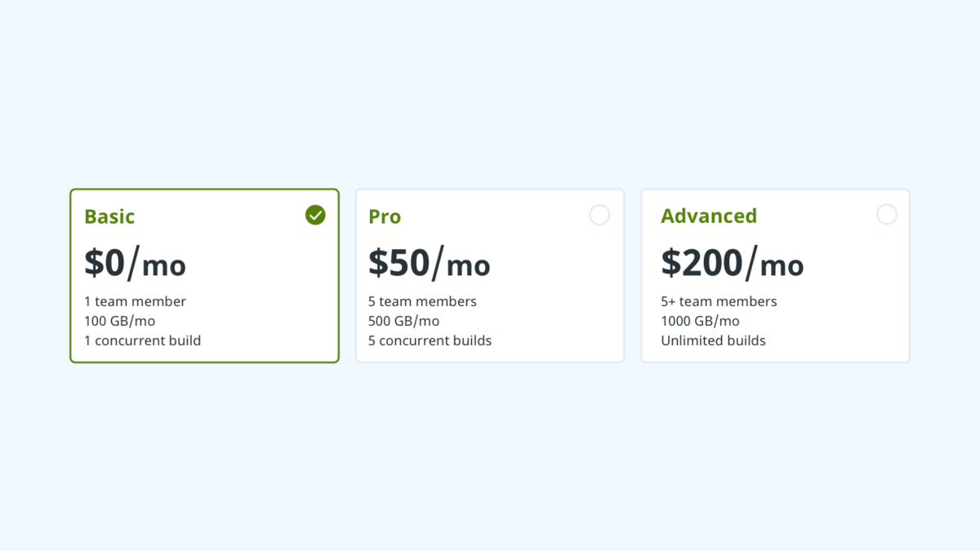Click the $200/mo price label
Screen dimensions: 980x551
point(733,263)
